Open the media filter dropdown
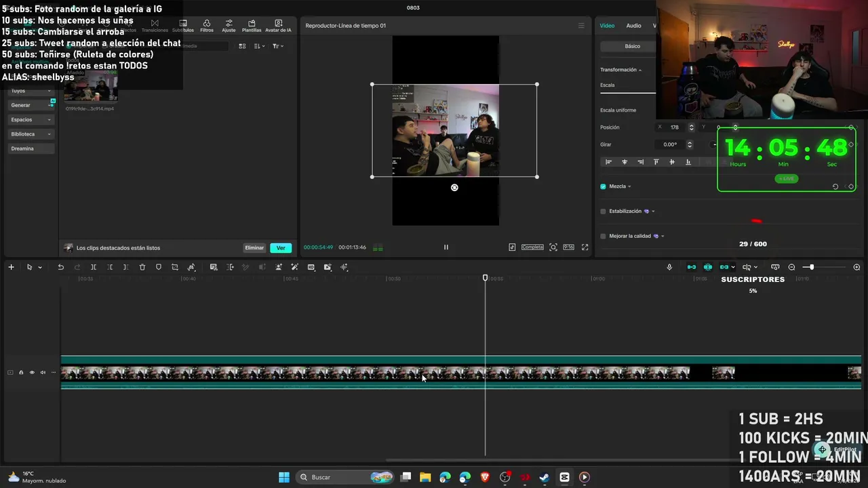The height and width of the screenshot is (488, 868). pos(277,46)
